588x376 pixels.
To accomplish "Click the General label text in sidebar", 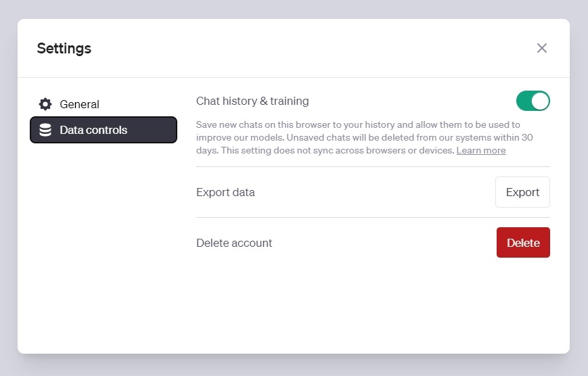I will point(79,104).
